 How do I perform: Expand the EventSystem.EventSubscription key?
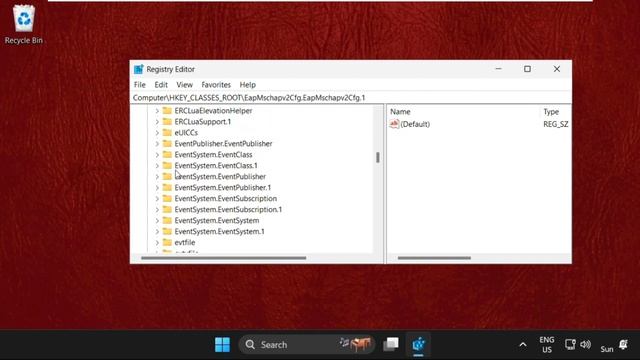(x=157, y=199)
